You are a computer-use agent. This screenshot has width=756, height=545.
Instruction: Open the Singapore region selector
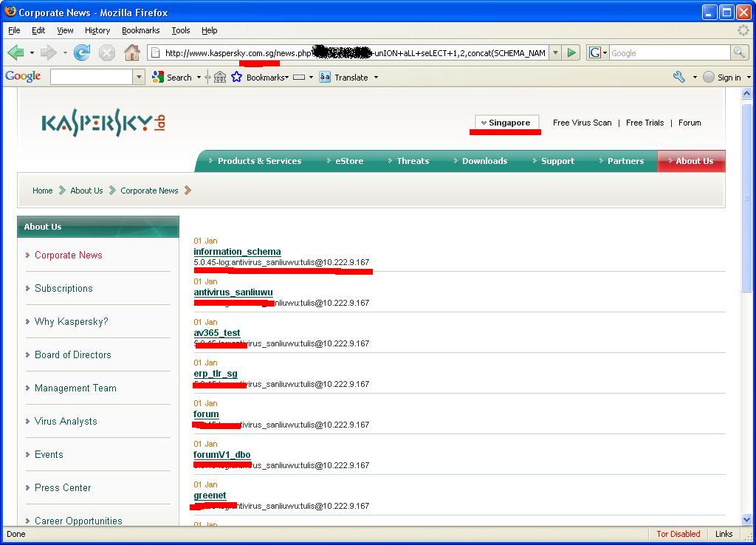pos(506,123)
